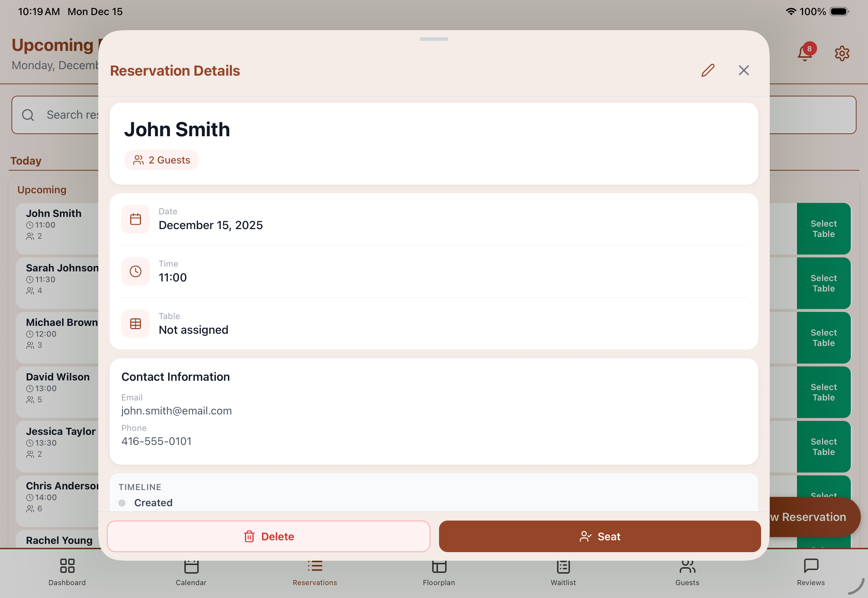The width and height of the screenshot is (868, 598).
Task: Close the Reservation Details sheet
Action: pyautogui.click(x=744, y=70)
